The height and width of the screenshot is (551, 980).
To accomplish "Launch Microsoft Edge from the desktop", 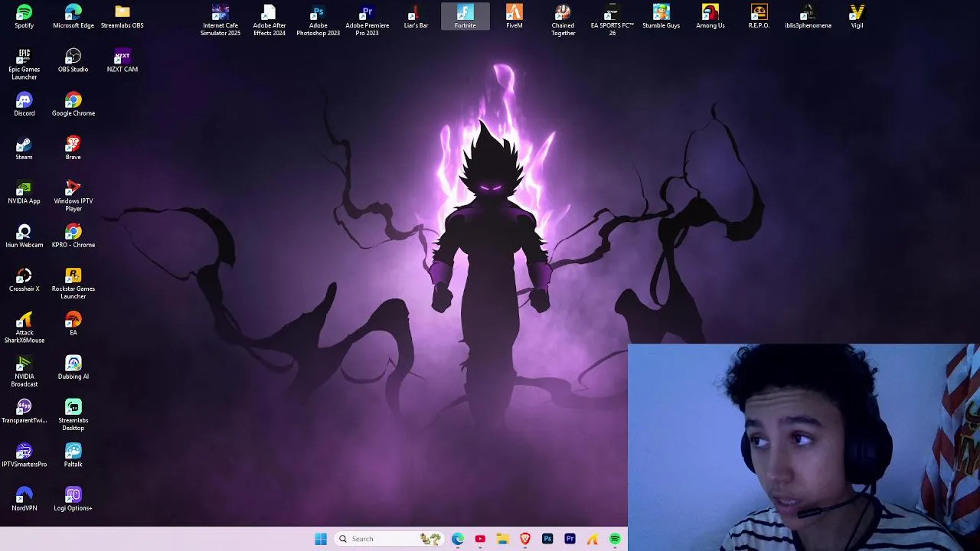I will point(73,17).
